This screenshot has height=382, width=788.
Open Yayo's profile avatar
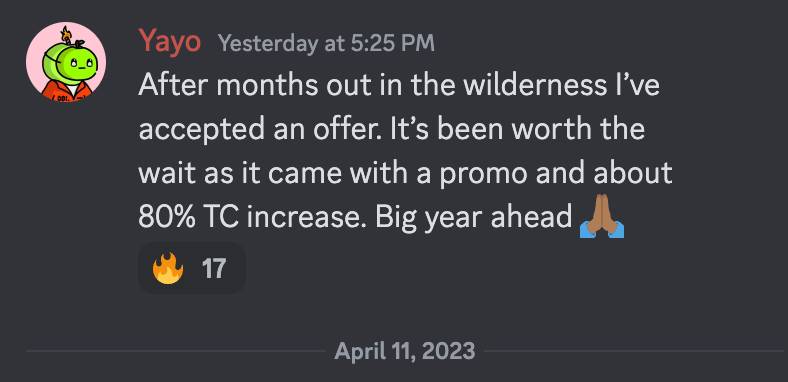[x=66, y=62]
